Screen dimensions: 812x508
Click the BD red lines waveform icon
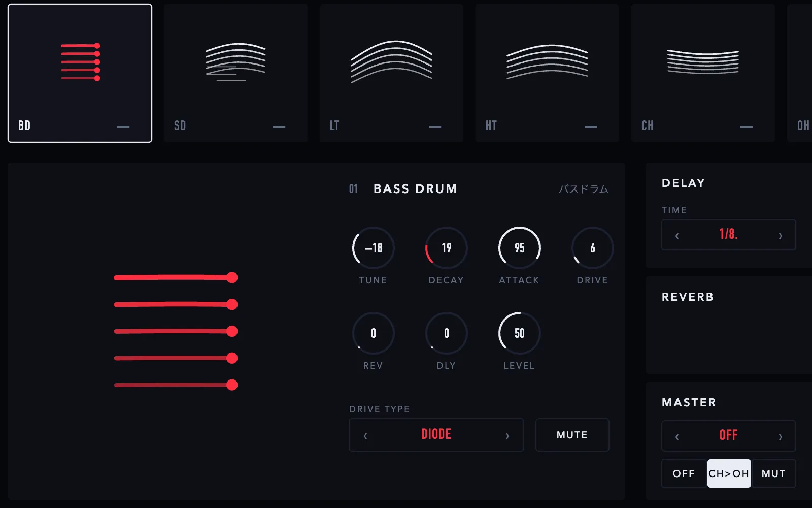tap(80, 62)
